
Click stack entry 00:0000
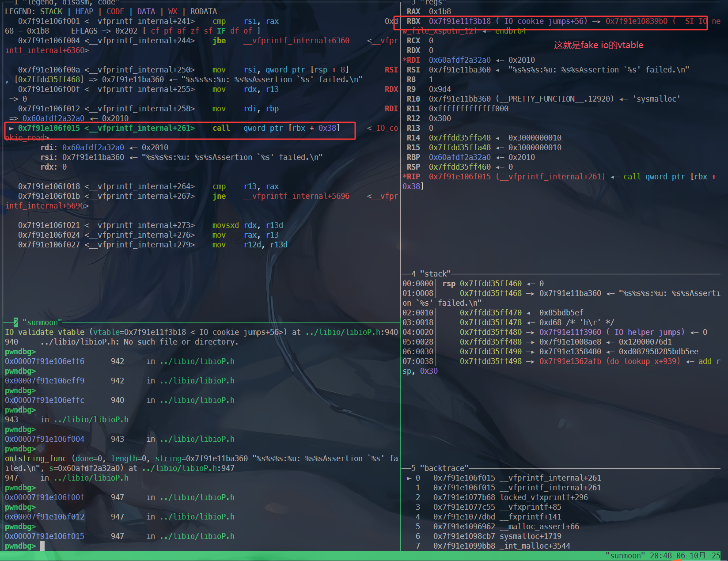point(473,284)
